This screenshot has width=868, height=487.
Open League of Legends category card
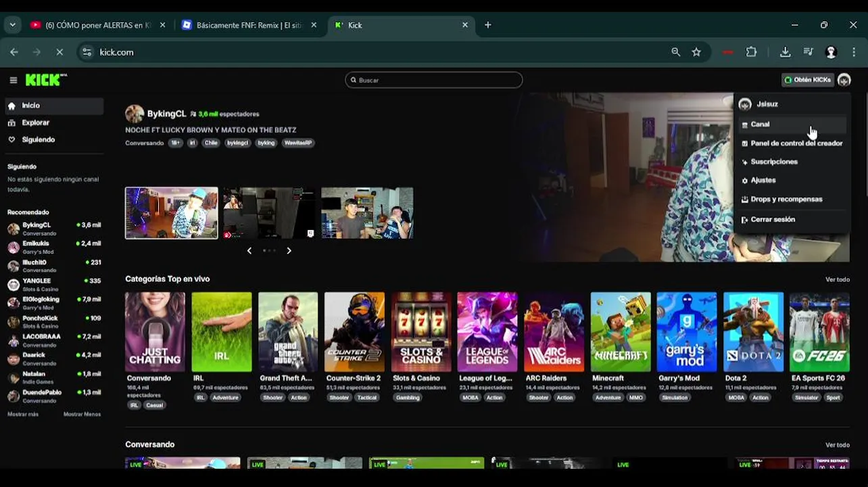click(x=487, y=332)
